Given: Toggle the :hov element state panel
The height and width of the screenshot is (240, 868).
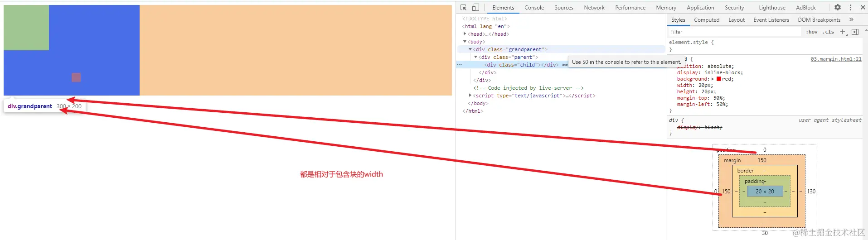Looking at the screenshot, I should tap(812, 32).
